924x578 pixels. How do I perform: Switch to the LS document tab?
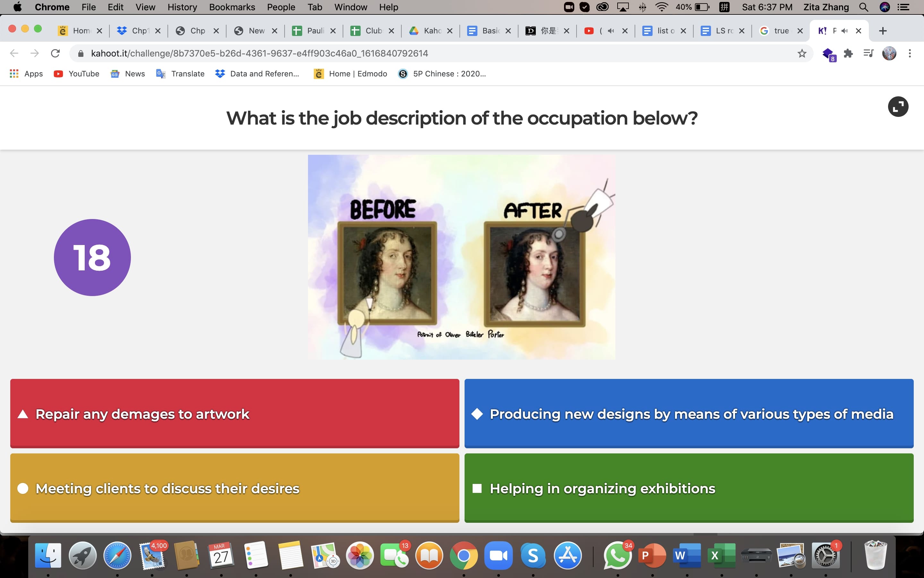pos(722,31)
